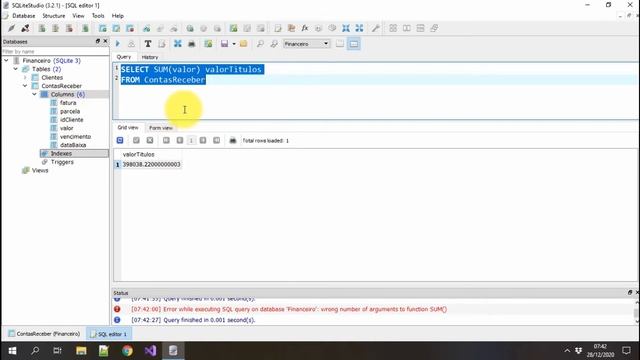Save SQL to file with floppy icon
The height and width of the screenshot is (360, 640).
click(x=224, y=44)
